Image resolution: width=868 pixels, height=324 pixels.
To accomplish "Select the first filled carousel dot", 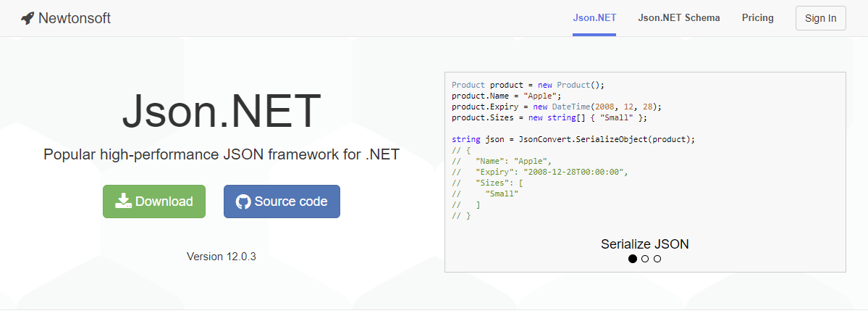I will click(633, 259).
